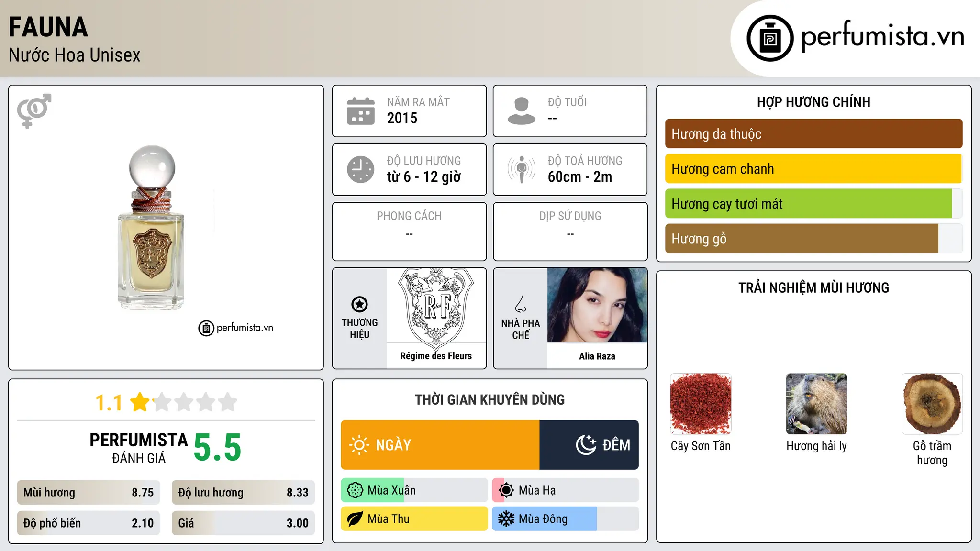Click the NHÀ PHA CHẾ label
The height and width of the screenshot is (551, 980).
point(521,329)
